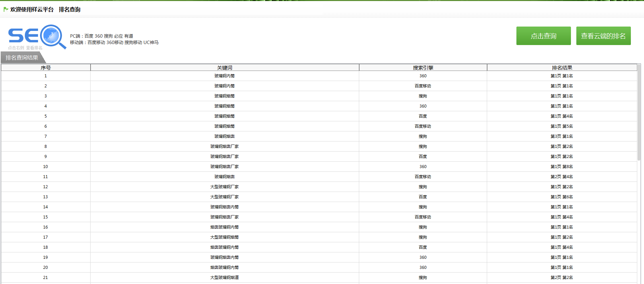Open 查看云端的排名 button

point(603,36)
